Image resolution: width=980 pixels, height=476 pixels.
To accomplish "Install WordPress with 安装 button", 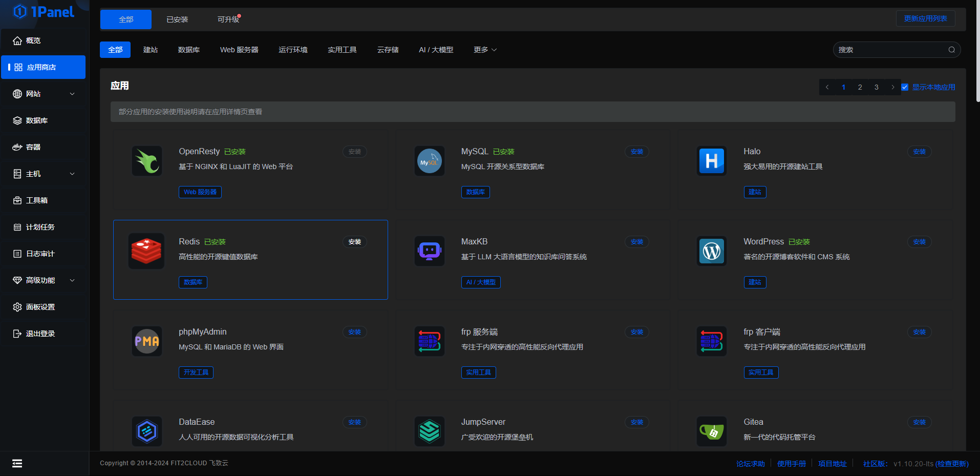I will [x=919, y=242].
